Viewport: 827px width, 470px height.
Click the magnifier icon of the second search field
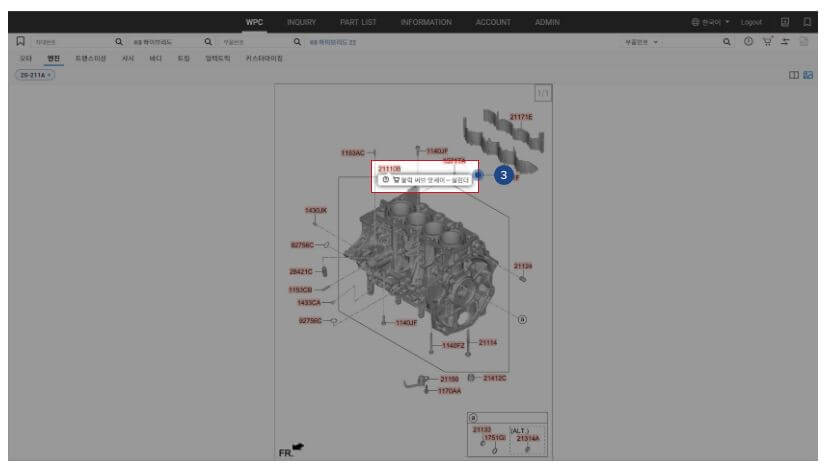pyautogui.click(x=208, y=42)
